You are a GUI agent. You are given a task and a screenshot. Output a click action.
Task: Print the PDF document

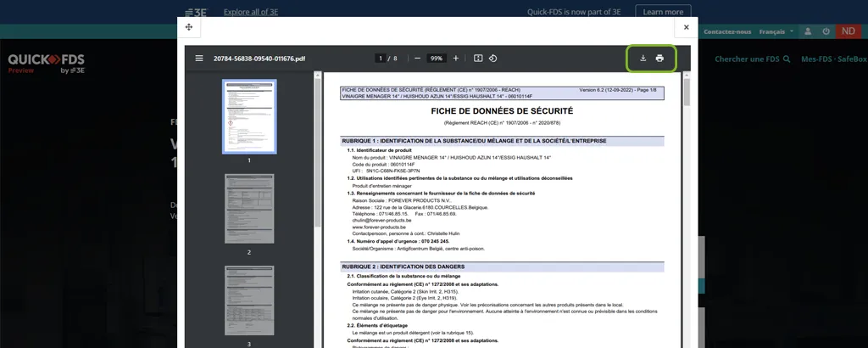click(659, 59)
